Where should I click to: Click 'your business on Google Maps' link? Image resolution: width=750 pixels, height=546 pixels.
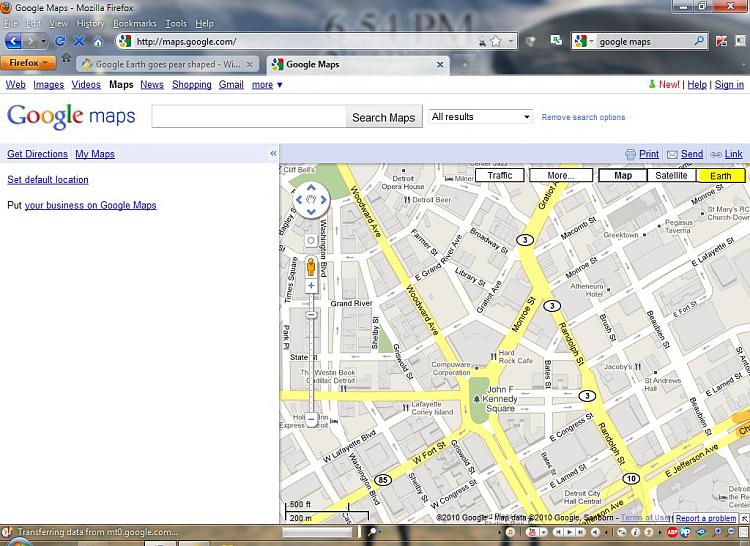90,205
